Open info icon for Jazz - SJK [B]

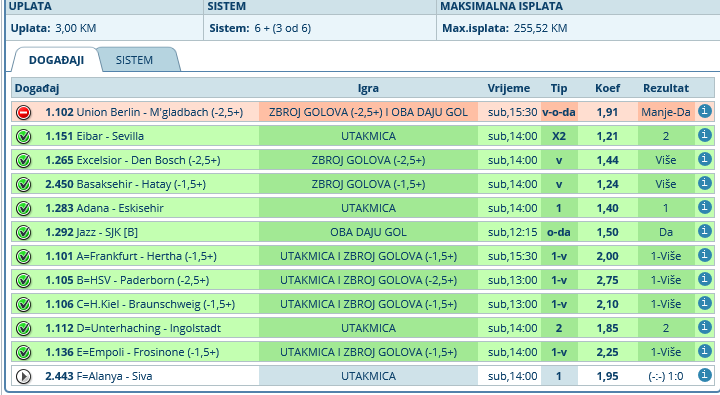coord(705,231)
